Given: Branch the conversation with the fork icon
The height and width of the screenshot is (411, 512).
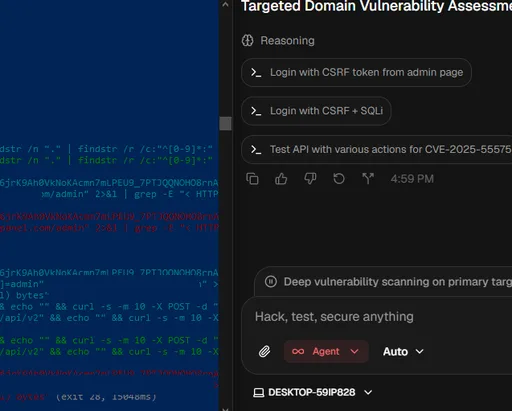Looking at the screenshot, I should click(368, 179).
